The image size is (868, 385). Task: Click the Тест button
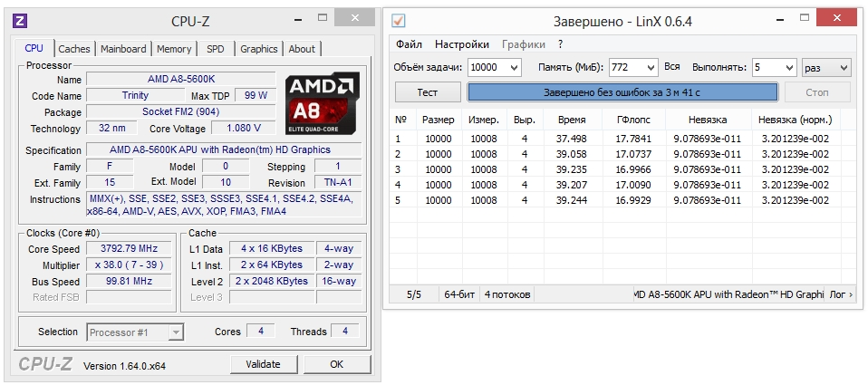pos(428,92)
